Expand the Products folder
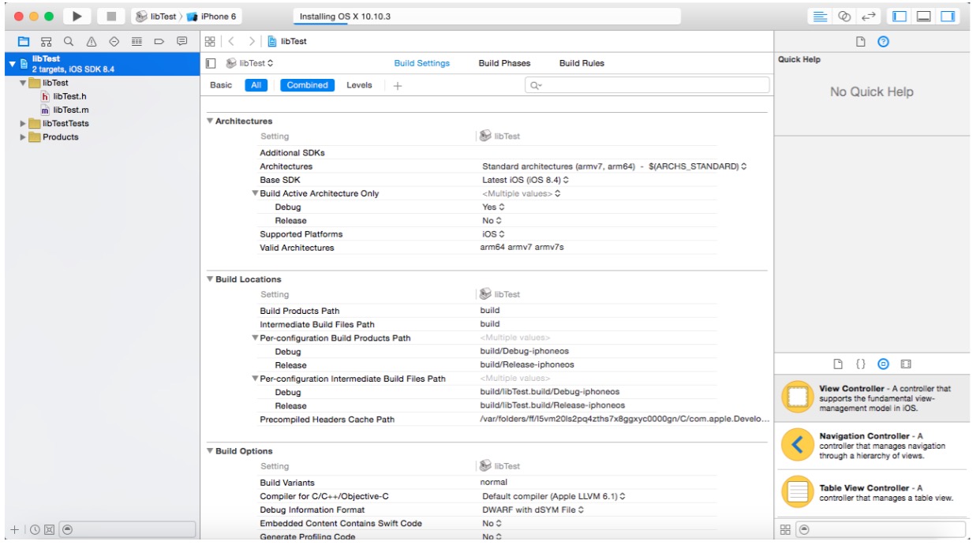This screenshot has height=545, width=980. [23, 137]
